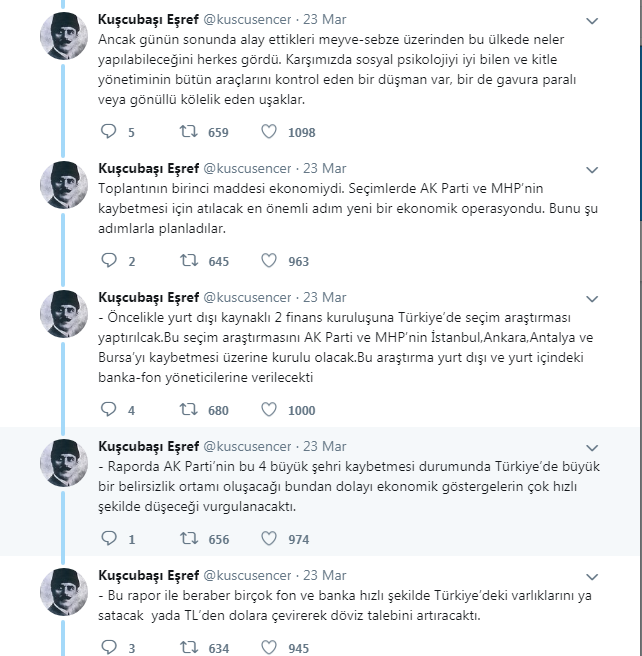The image size is (642, 656).
Task: Like the tweet with 963 likes
Action: [x=269, y=261]
